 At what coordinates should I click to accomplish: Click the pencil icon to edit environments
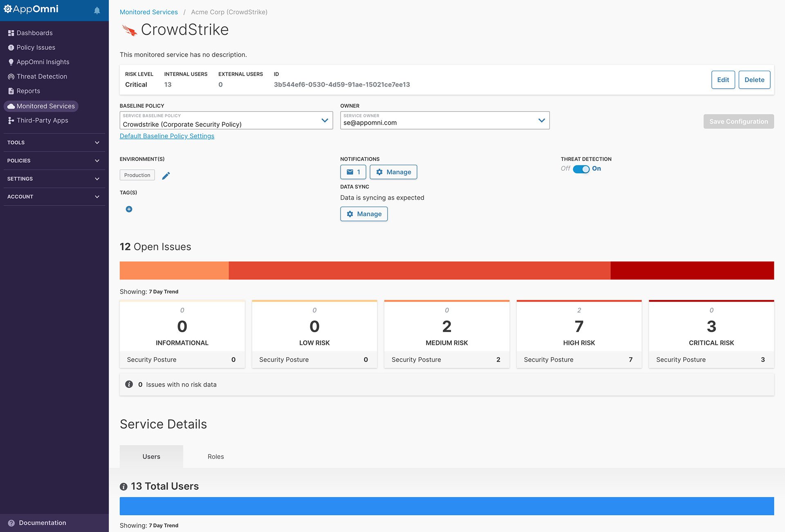pyautogui.click(x=166, y=176)
